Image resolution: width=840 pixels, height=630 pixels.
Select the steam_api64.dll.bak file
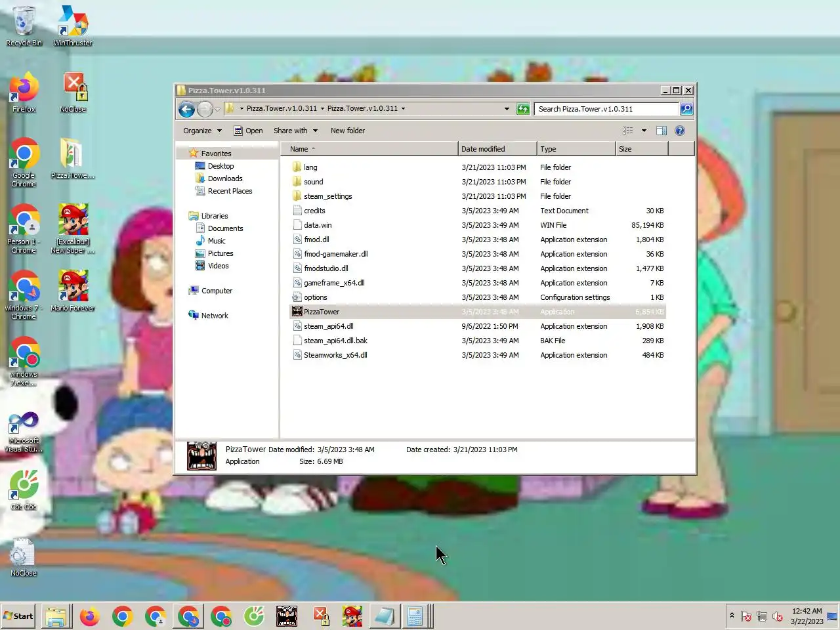(335, 341)
